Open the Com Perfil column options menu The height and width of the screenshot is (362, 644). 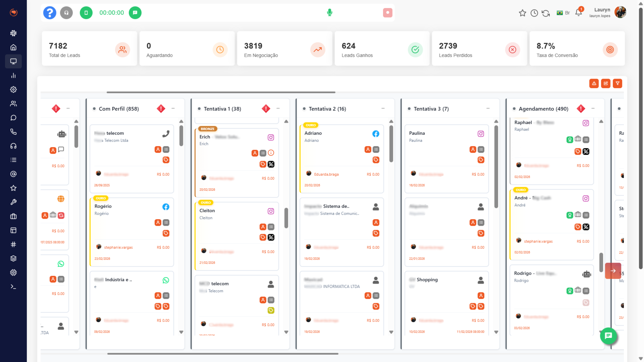click(173, 108)
